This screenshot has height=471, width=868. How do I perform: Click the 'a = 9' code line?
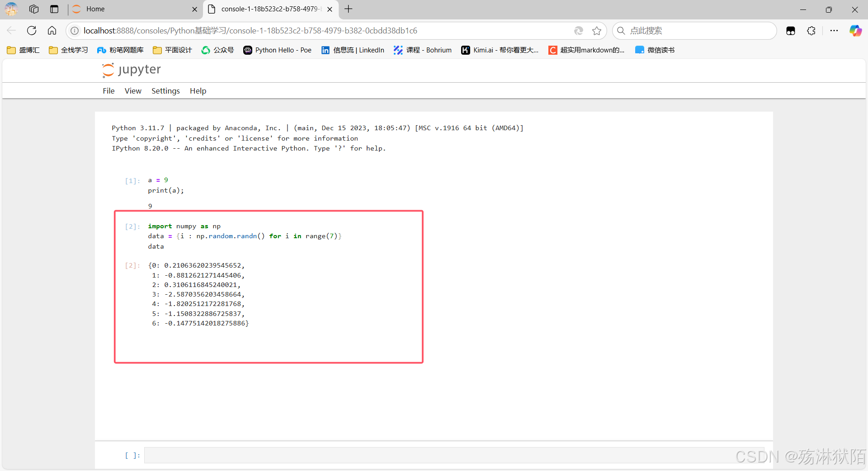tap(158, 180)
